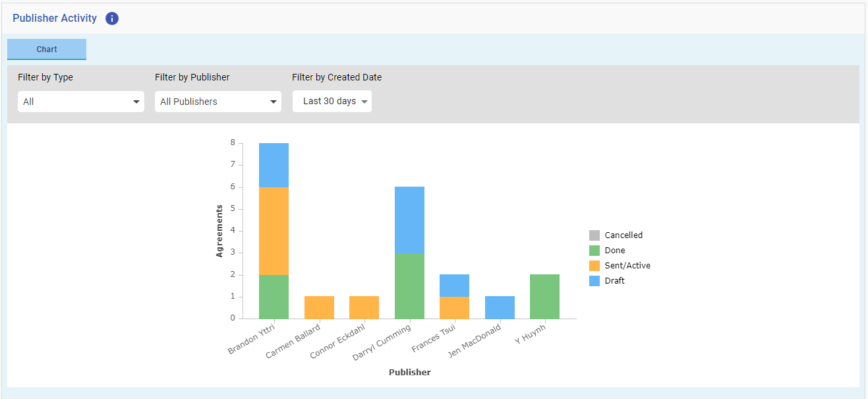
Task: Click the Cancelled legend label
Action: coord(623,235)
